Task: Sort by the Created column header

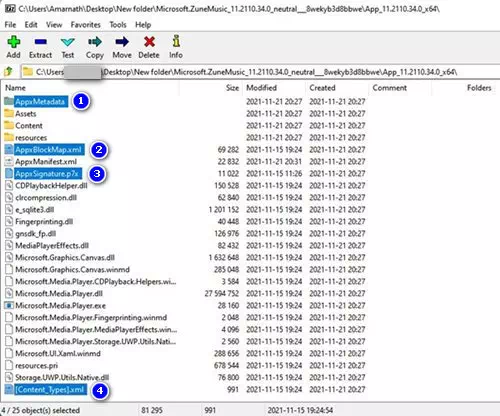Action: point(322,88)
